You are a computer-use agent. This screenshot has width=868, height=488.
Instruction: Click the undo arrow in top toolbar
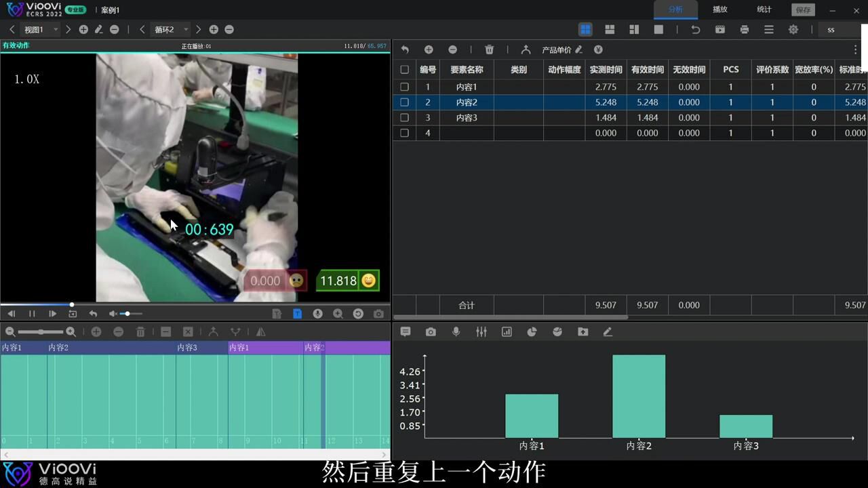click(695, 29)
